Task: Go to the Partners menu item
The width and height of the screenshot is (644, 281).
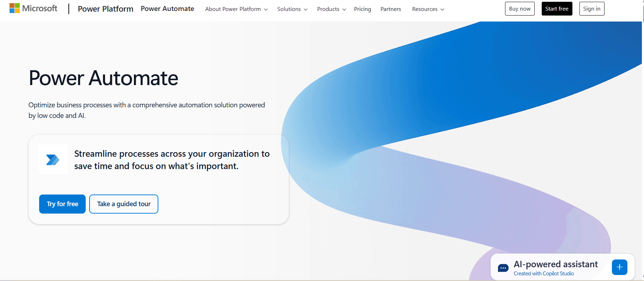Action: coord(391,9)
